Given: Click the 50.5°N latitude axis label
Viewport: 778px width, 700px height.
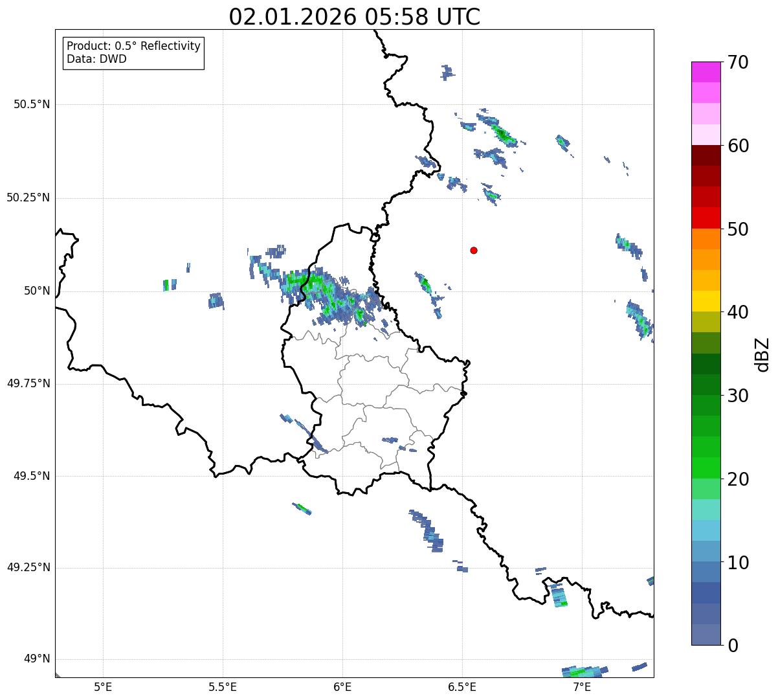Looking at the screenshot, I should [28, 104].
